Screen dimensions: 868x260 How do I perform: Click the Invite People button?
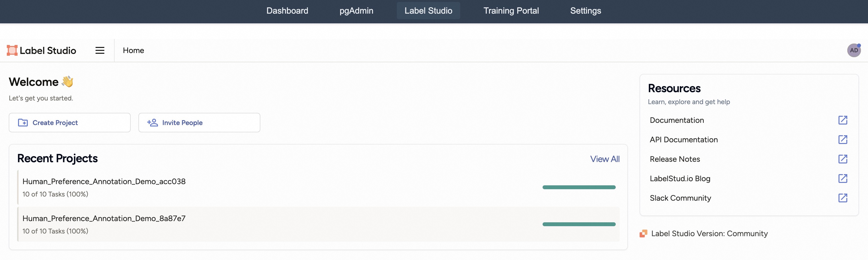pos(199,123)
